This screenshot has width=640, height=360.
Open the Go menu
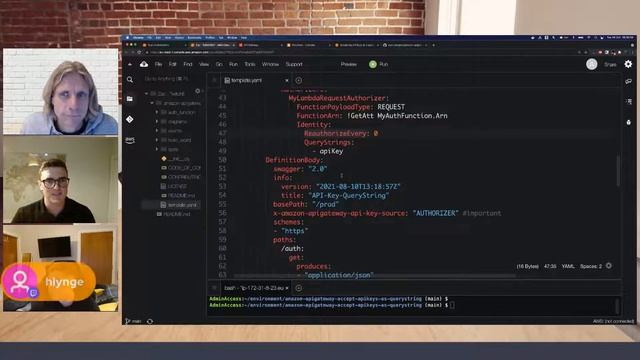click(x=219, y=64)
